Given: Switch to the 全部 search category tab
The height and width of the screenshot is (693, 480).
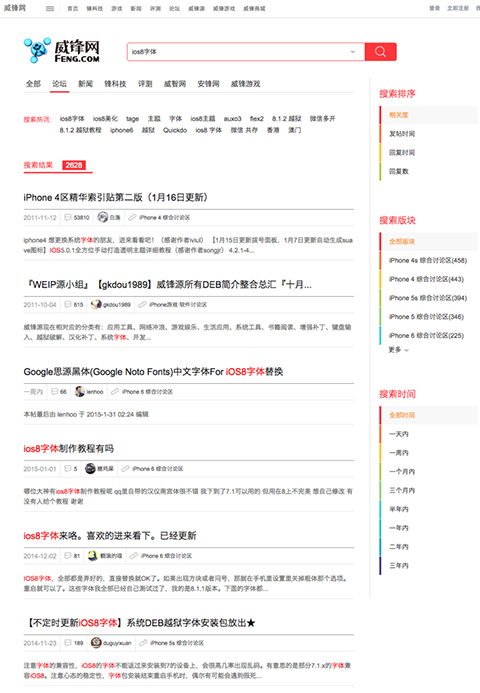Looking at the screenshot, I should pos(33,84).
